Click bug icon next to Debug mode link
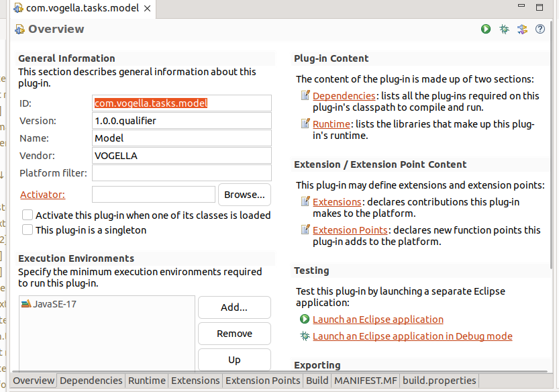 [305, 336]
